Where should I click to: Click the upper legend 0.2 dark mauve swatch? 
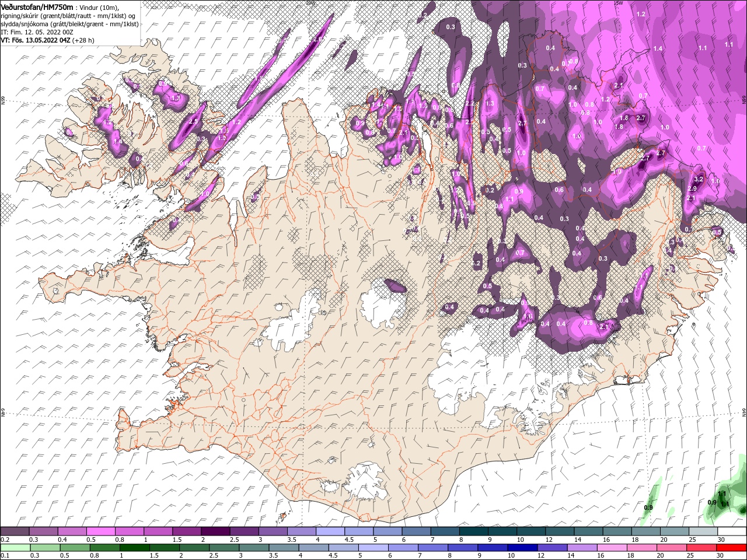pyautogui.click(x=15, y=531)
